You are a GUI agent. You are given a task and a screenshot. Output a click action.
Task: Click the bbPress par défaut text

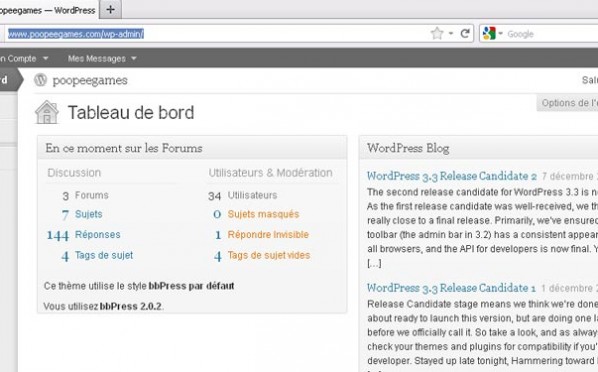click(191, 286)
